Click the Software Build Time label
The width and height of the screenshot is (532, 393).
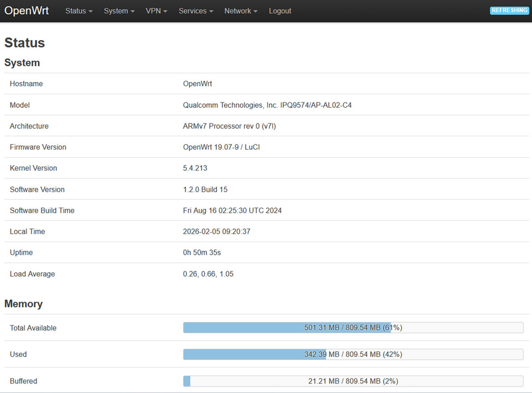(42, 211)
